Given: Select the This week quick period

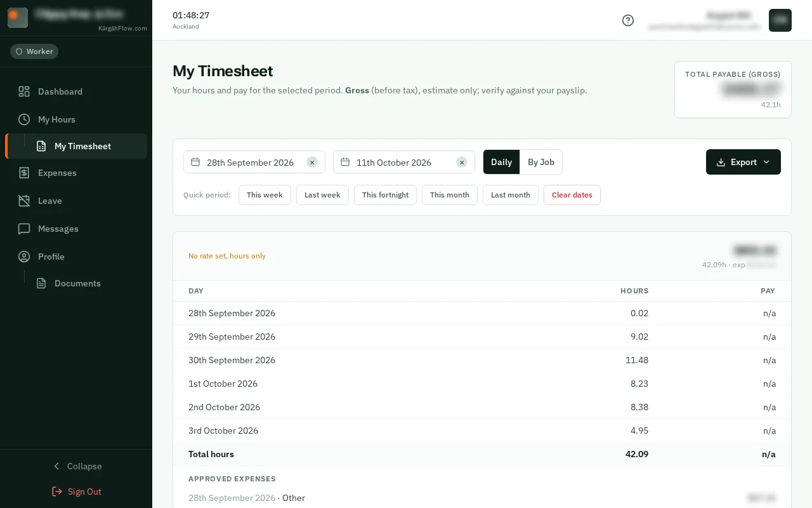Looking at the screenshot, I should point(265,195).
